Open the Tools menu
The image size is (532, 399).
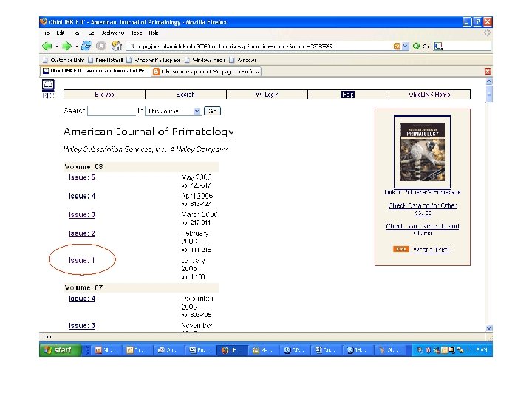click(137, 33)
